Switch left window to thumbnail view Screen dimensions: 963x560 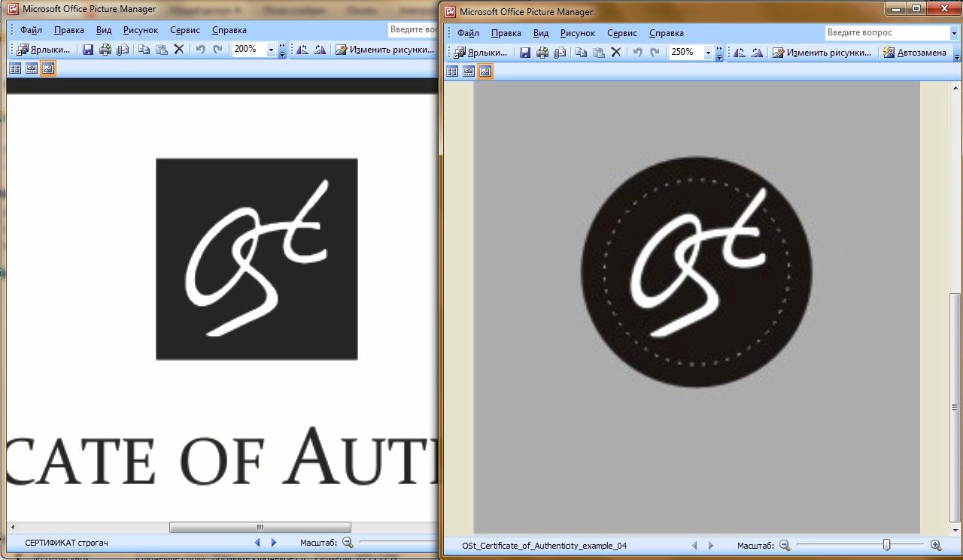[14, 68]
